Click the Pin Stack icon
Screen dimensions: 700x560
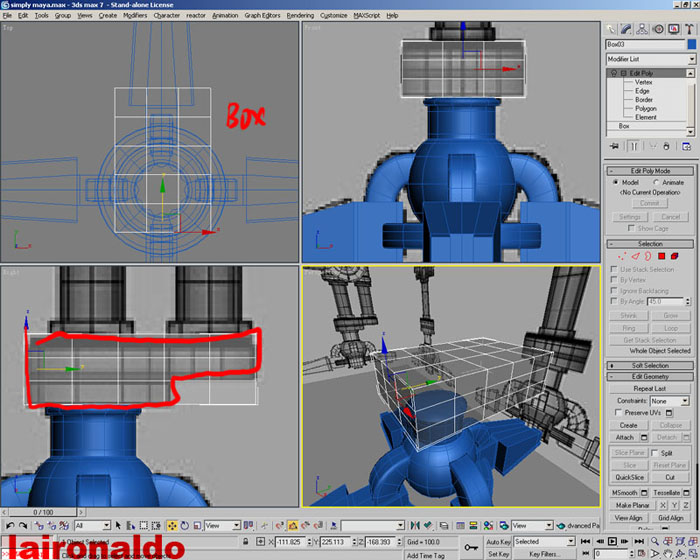[613, 146]
